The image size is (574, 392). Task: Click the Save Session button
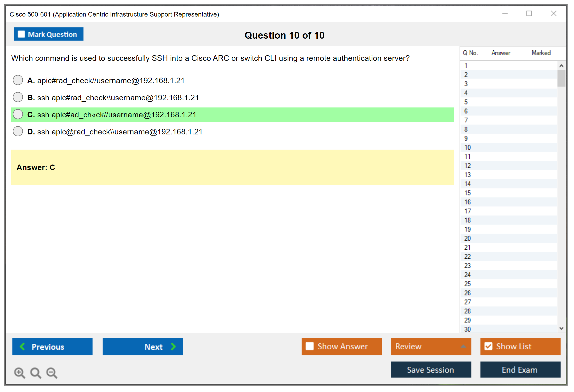(x=431, y=370)
